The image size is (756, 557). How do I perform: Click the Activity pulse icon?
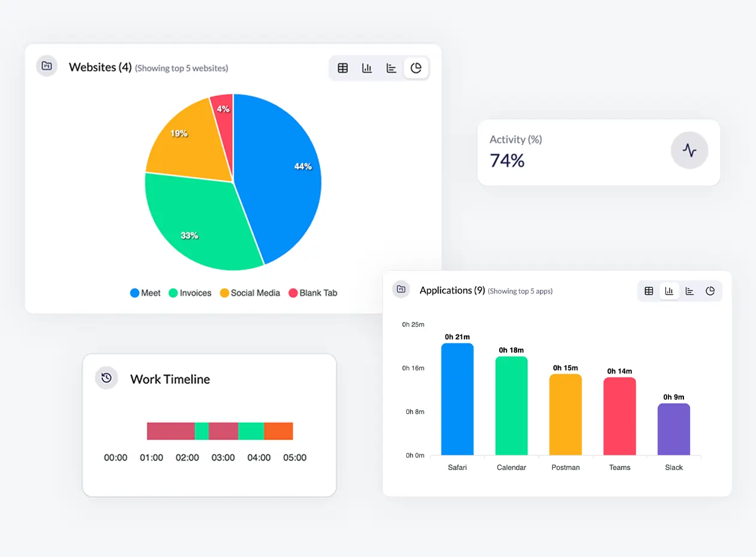coord(689,151)
